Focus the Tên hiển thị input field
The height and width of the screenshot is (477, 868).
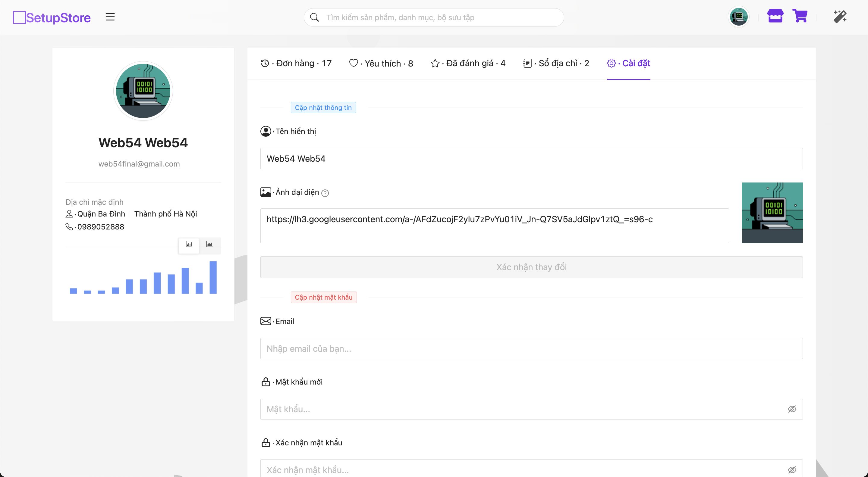tap(531, 159)
